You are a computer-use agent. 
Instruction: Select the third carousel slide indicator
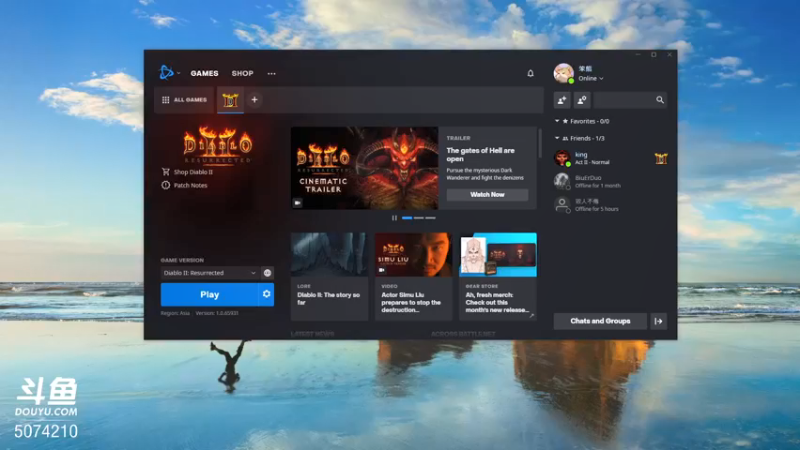[431, 218]
